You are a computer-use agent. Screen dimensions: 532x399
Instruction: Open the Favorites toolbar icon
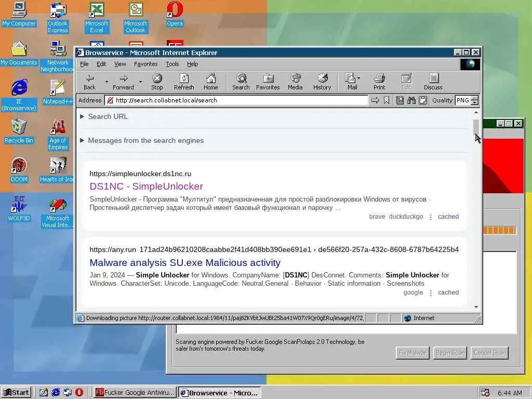tap(268, 82)
